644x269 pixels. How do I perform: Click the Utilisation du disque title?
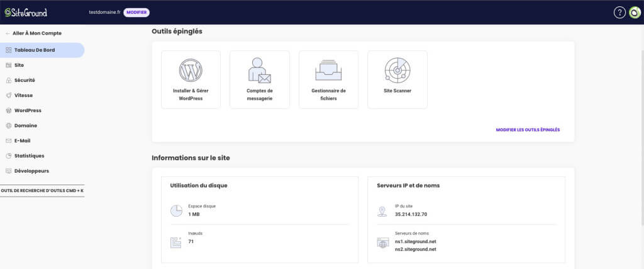[x=198, y=185]
